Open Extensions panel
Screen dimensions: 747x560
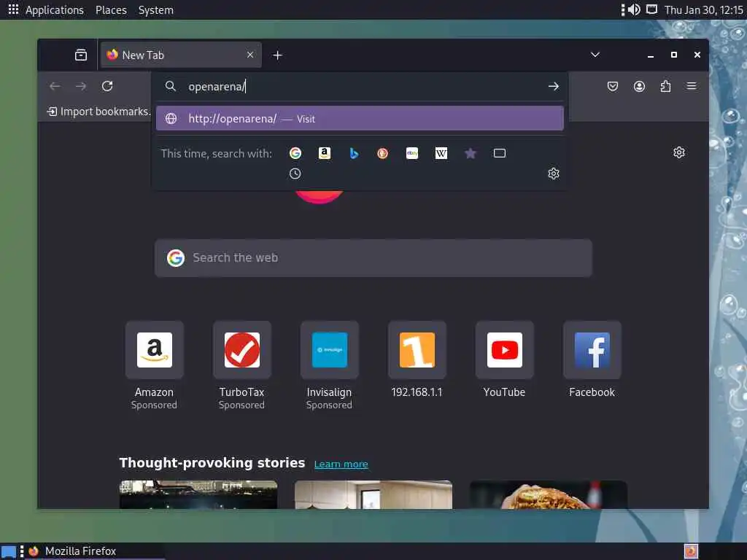(x=665, y=86)
